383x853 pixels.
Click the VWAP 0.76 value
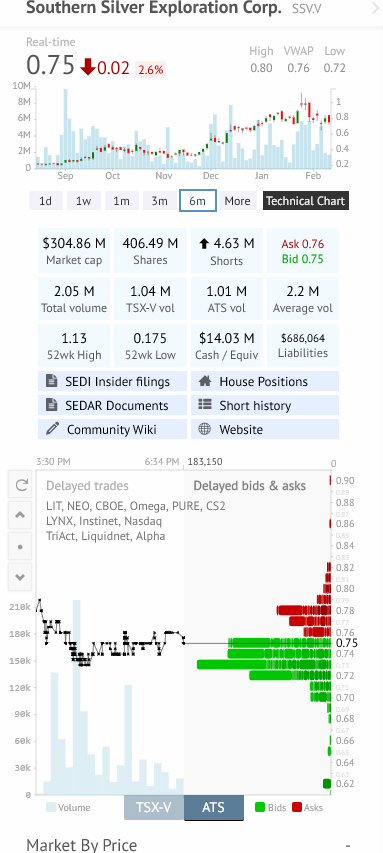point(299,68)
